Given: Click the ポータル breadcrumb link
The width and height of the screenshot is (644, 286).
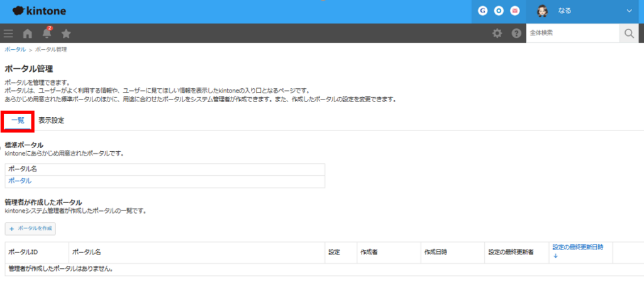Looking at the screenshot, I should [x=15, y=49].
